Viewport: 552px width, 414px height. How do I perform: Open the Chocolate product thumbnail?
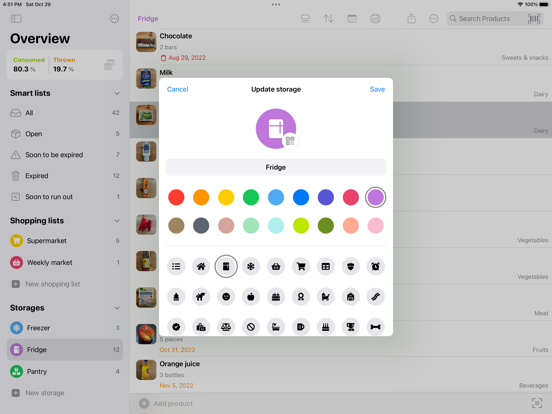click(x=146, y=42)
